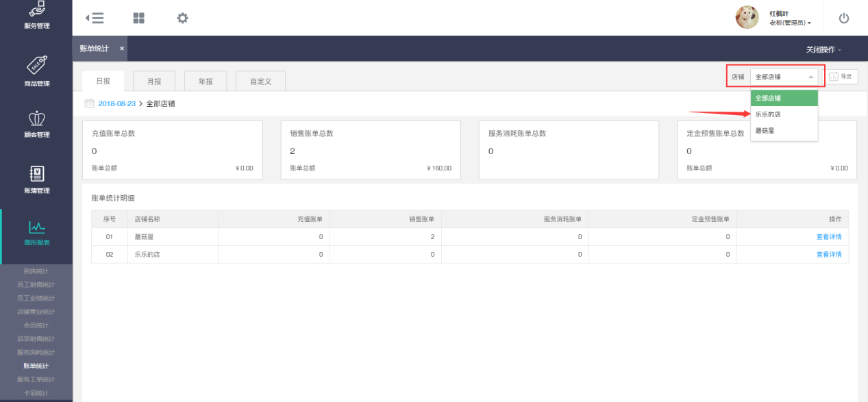Click row number 01 in table
Viewport: 868px width, 402px height.
[x=110, y=237]
